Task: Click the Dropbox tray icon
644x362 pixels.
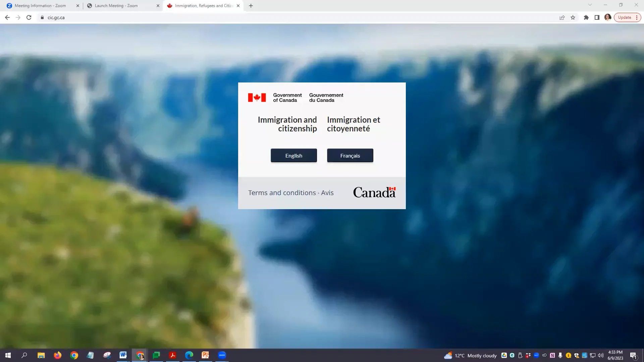Action: [528, 355]
